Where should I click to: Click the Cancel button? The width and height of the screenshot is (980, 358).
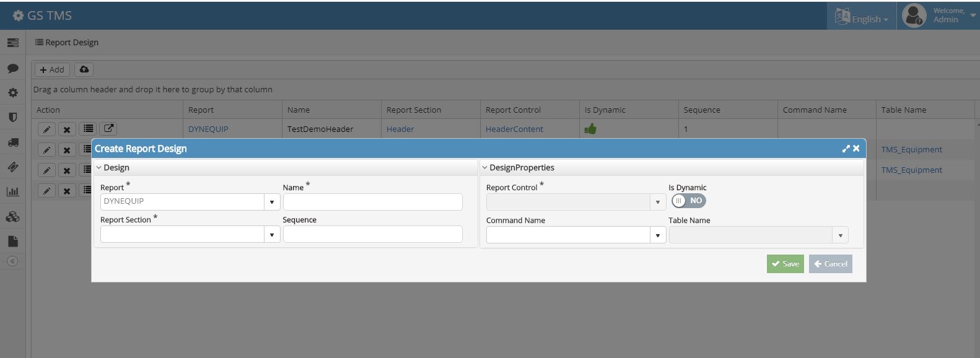[x=831, y=264]
